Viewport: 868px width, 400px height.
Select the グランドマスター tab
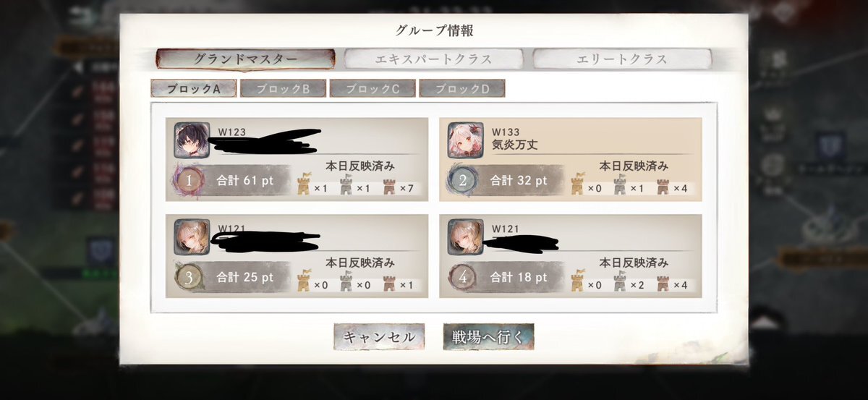tap(245, 59)
